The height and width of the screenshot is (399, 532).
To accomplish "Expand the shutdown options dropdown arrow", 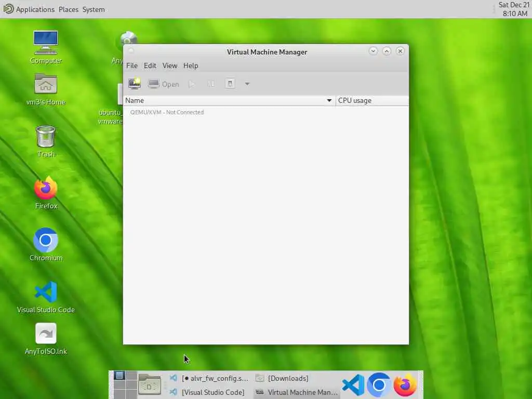I will (x=247, y=84).
